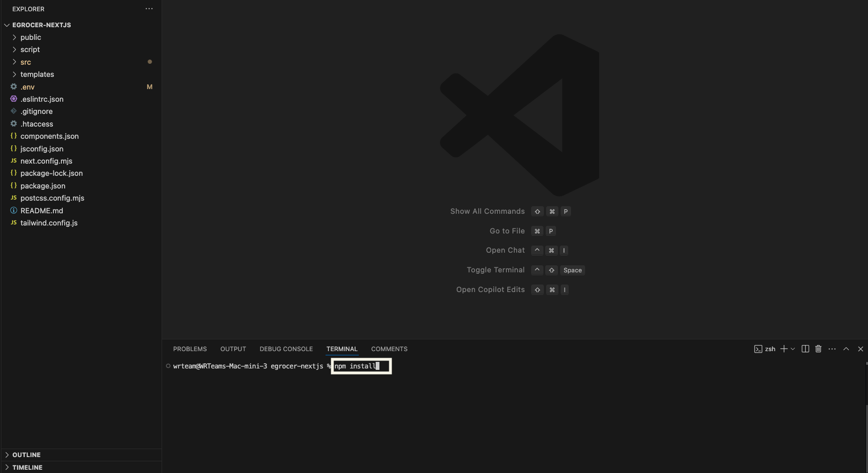Click the JS icon beside tailwind.config.js
Image resolution: width=868 pixels, height=473 pixels.
click(x=14, y=223)
